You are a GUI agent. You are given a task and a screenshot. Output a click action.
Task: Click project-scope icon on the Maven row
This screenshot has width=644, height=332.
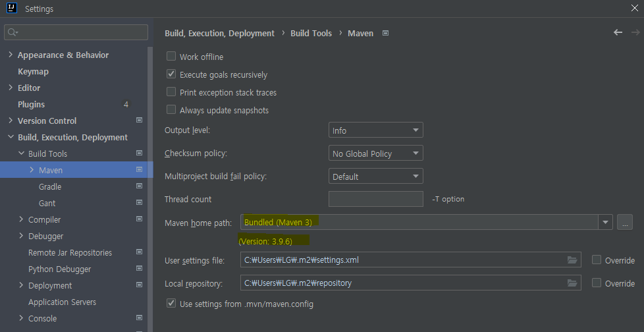click(x=139, y=169)
